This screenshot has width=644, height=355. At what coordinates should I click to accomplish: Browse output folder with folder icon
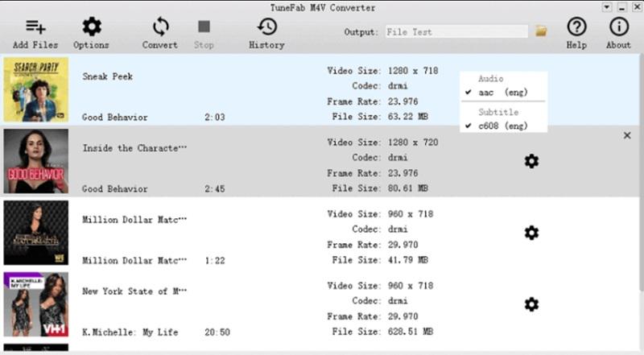[541, 31]
